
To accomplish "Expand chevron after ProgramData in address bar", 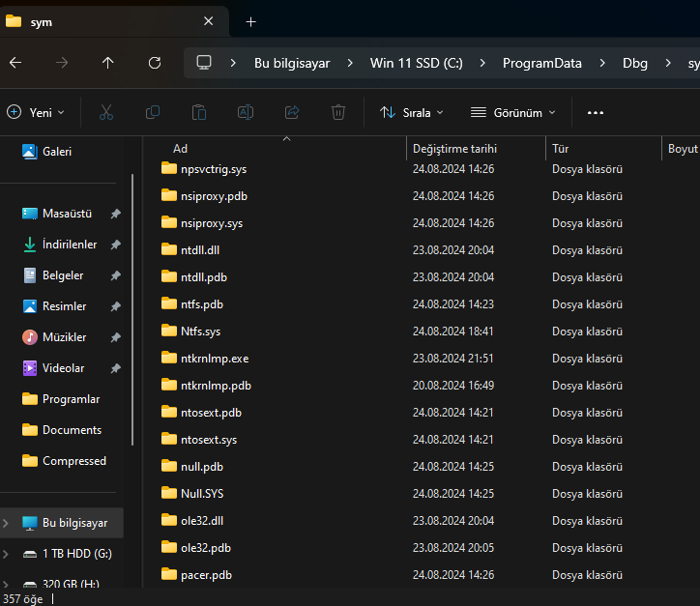I will click(602, 63).
